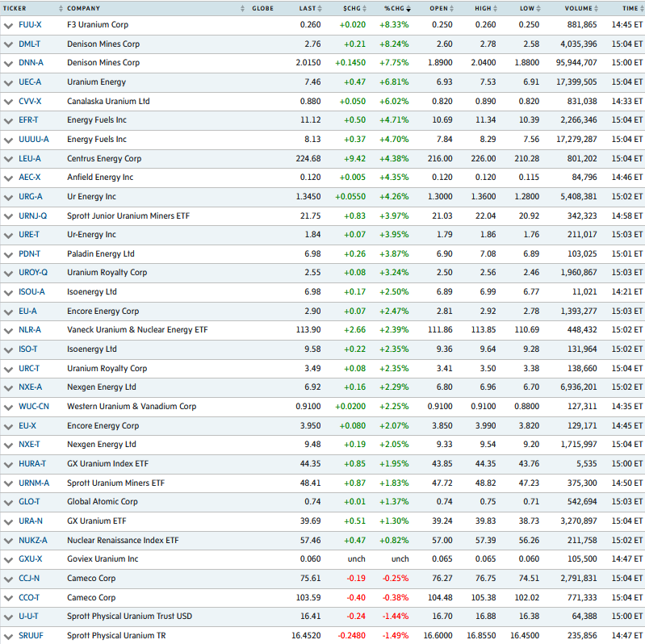This screenshot has width=645, height=644.
Task: Expand the LEU-A row chevron
Action: 8,159
